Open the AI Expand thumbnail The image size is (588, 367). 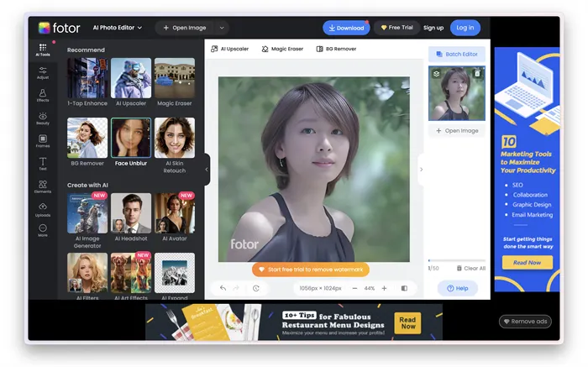coord(175,273)
